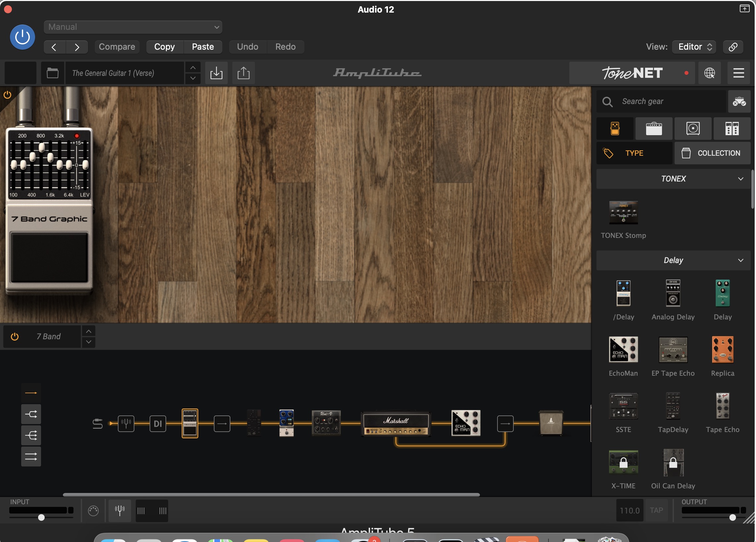The height and width of the screenshot is (542, 756).
Task: Click the Custom Shop car icon
Action: point(740,101)
